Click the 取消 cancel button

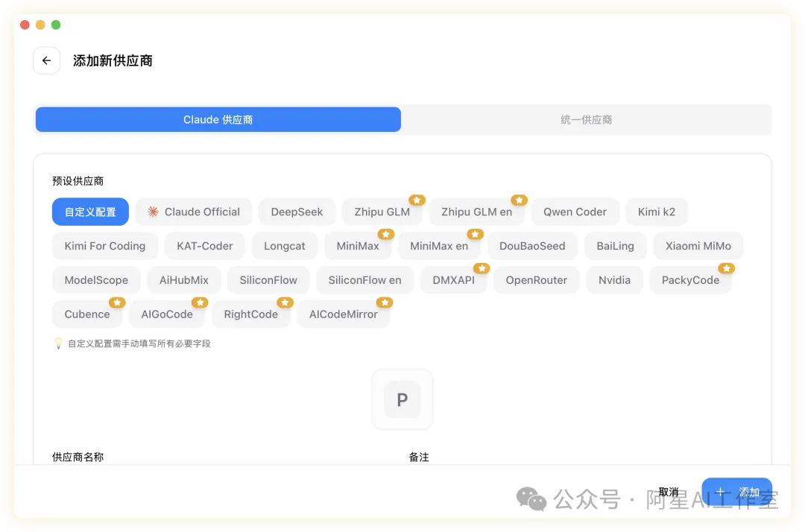pyautogui.click(x=669, y=493)
